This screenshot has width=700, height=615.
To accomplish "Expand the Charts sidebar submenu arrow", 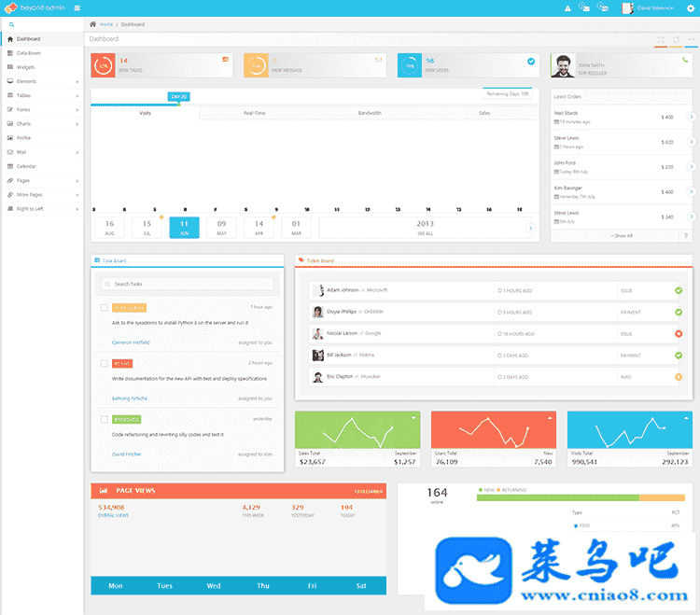I will [77, 124].
